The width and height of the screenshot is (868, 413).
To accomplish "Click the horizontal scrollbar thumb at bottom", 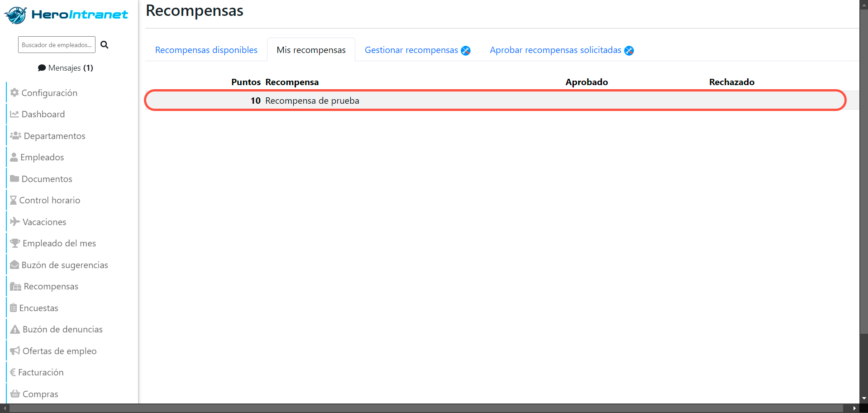I will [426, 408].
